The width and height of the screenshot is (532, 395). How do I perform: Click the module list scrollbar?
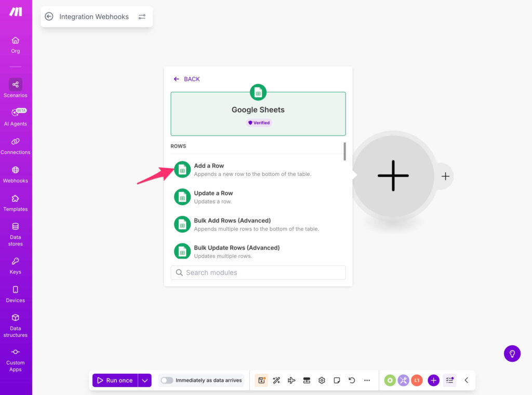[344, 151]
